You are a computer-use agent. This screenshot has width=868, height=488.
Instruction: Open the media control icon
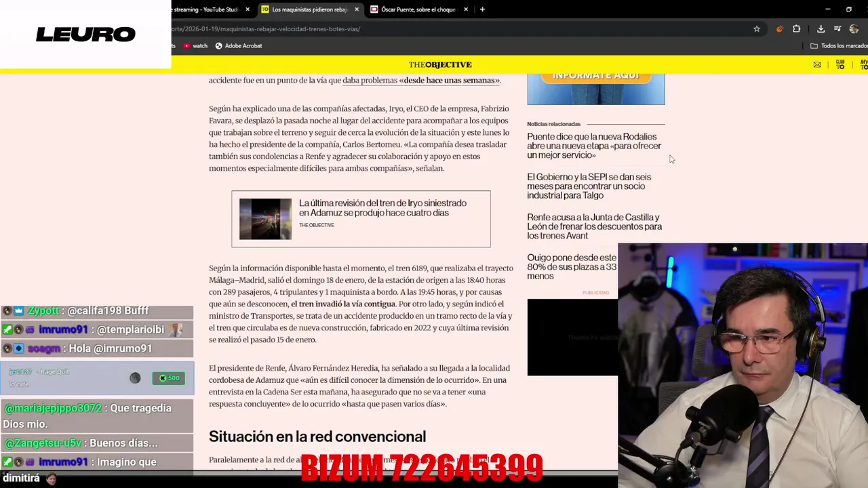point(837,29)
